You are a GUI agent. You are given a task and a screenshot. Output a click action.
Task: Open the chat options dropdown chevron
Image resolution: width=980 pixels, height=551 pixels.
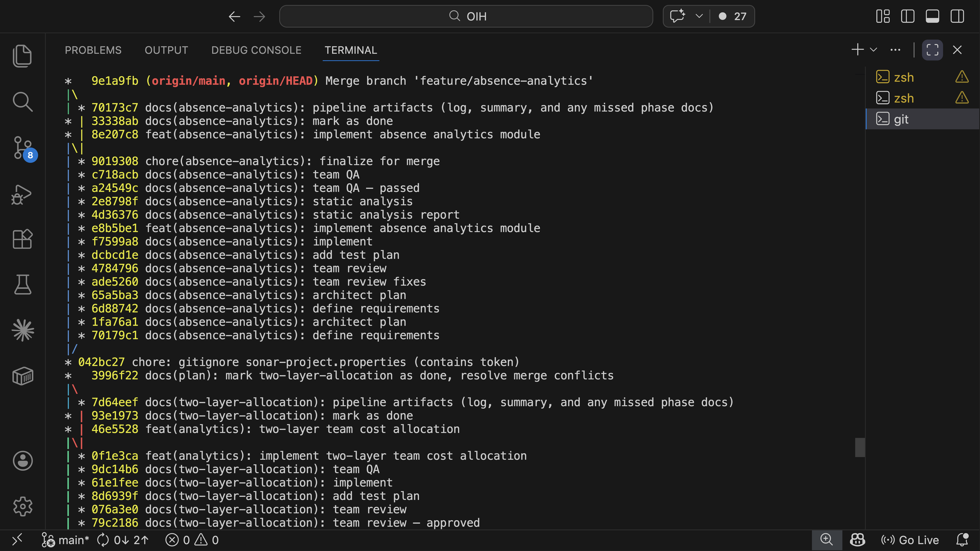tap(699, 16)
